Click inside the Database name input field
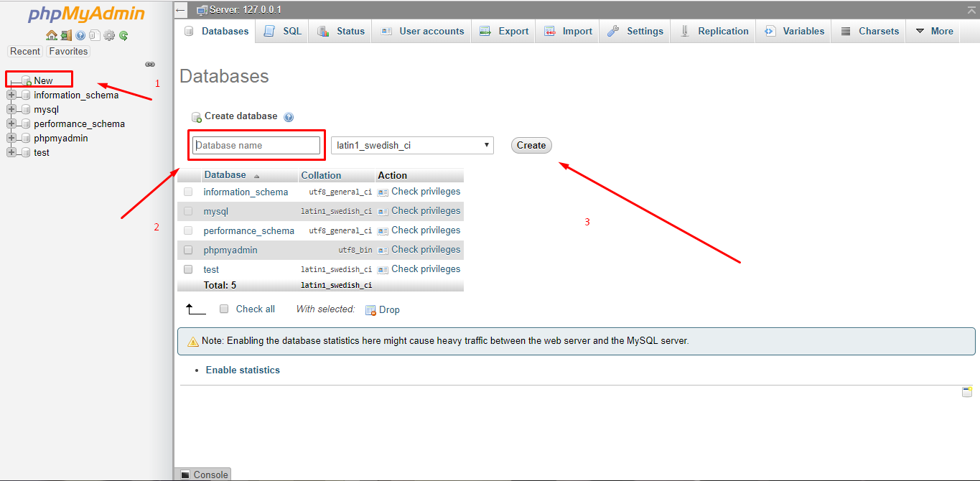Image resolution: width=980 pixels, height=481 pixels. [x=256, y=145]
